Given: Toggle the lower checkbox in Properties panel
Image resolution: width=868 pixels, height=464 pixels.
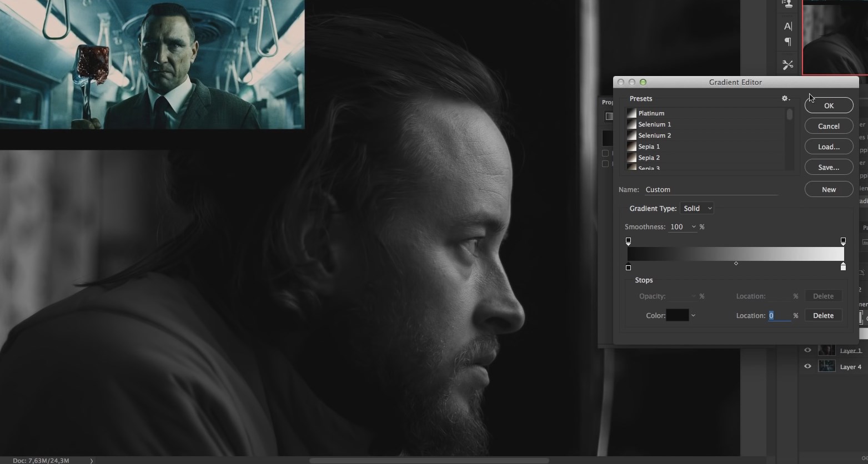Looking at the screenshot, I should (x=605, y=164).
